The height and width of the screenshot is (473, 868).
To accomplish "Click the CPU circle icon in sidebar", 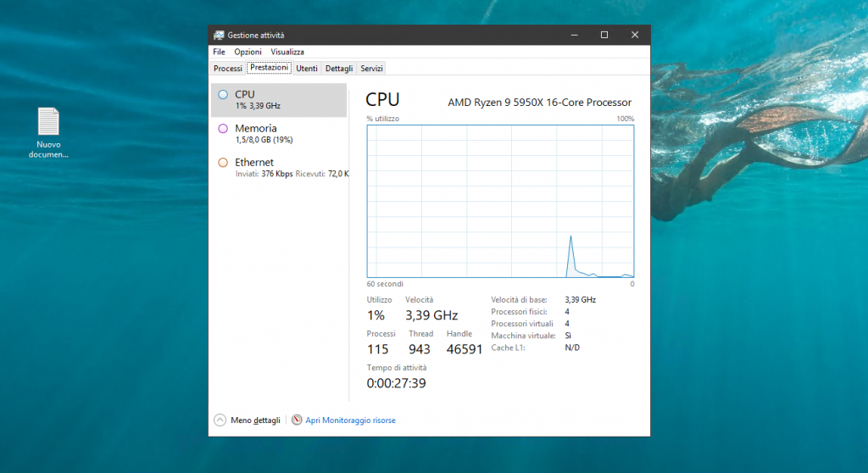I will click(x=223, y=95).
